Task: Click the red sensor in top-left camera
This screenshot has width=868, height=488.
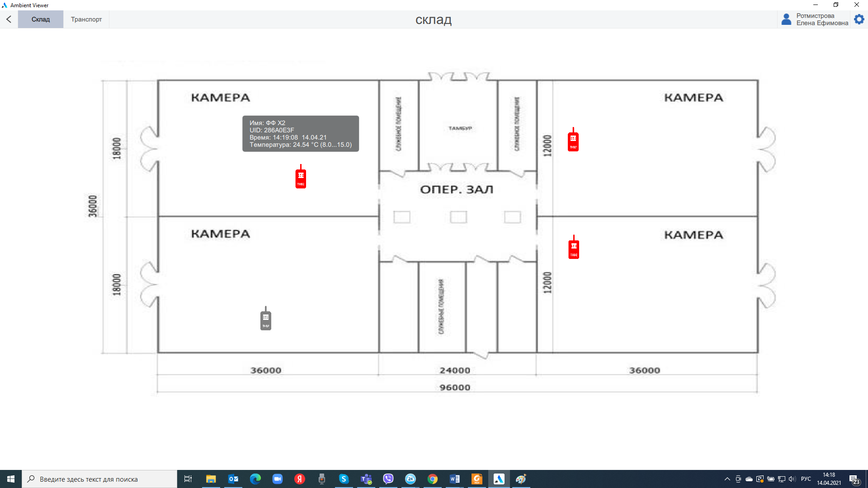Action: point(301,178)
